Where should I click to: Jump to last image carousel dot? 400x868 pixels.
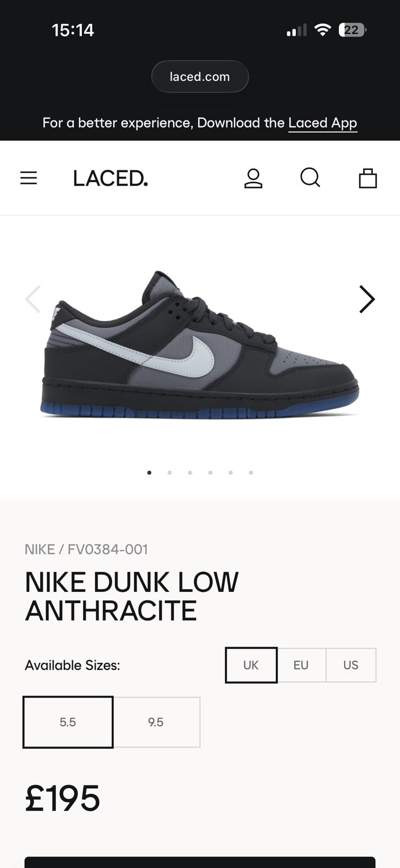pos(251,473)
